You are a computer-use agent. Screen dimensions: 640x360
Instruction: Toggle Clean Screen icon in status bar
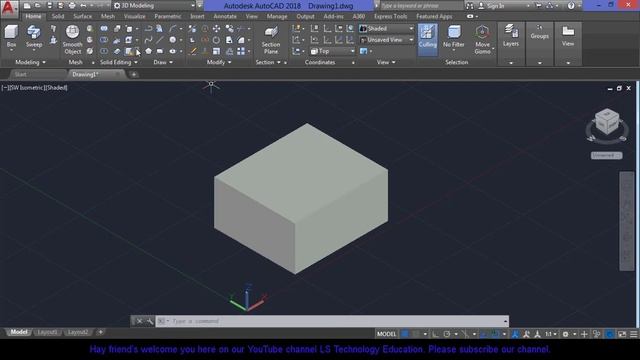(622, 334)
